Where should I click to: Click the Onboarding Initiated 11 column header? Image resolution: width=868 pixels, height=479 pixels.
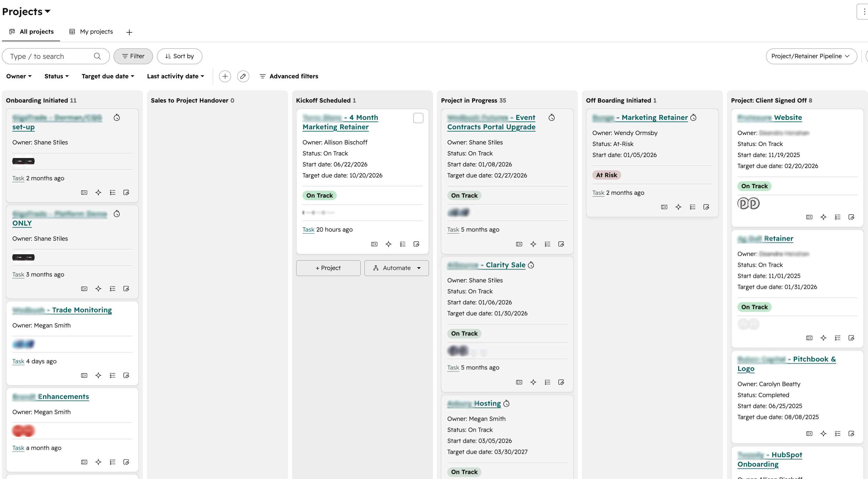41,100
